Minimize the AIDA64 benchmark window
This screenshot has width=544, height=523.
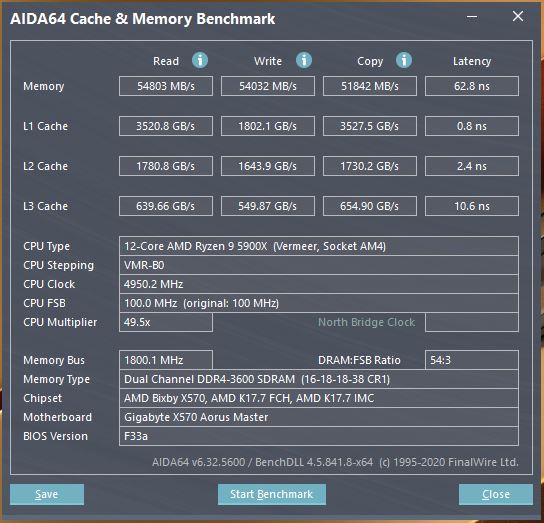pos(472,17)
